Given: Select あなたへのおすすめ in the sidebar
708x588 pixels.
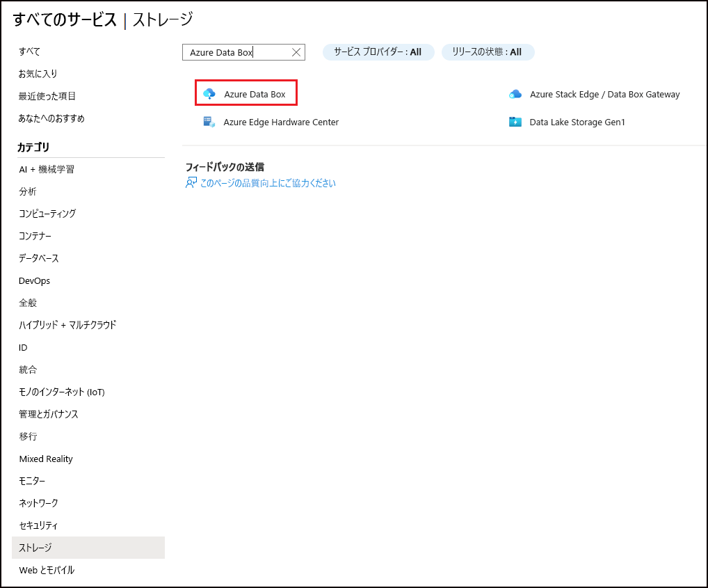Looking at the screenshot, I should click(x=51, y=118).
